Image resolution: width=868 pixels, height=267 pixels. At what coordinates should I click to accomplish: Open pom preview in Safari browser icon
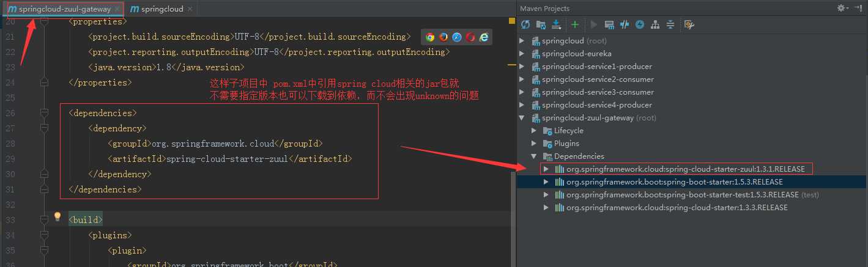click(x=457, y=37)
